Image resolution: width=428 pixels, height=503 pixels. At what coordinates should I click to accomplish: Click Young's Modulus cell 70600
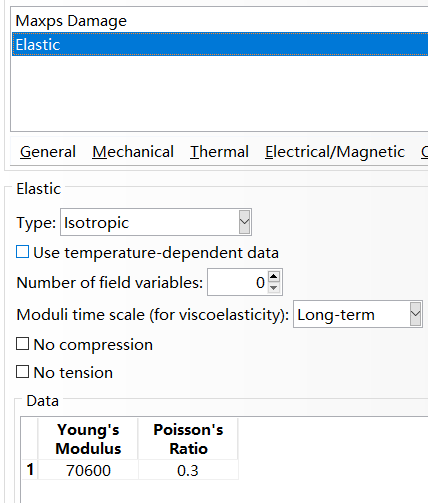point(88,470)
